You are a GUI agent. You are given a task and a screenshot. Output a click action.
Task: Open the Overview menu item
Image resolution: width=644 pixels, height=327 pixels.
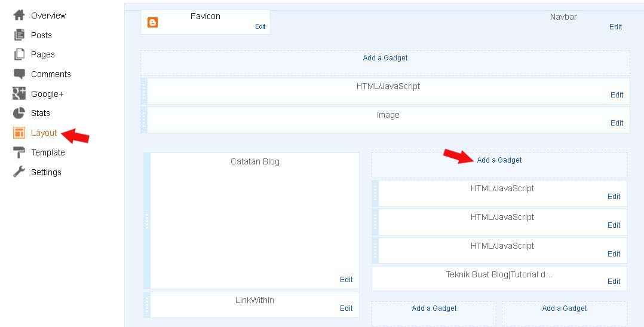point(48,16)
